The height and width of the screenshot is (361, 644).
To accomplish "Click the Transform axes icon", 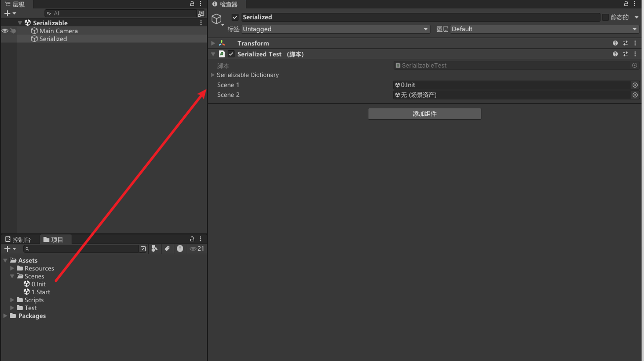I will [x=222, y=44].
